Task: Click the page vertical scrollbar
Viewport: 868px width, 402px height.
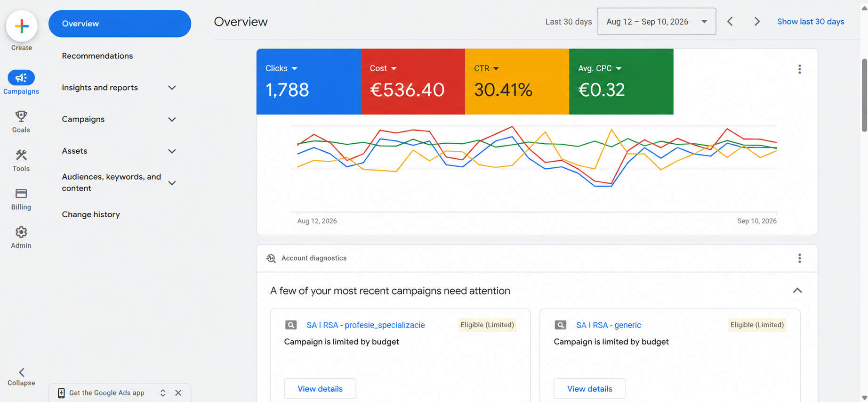Action: (x=864, y=94)
